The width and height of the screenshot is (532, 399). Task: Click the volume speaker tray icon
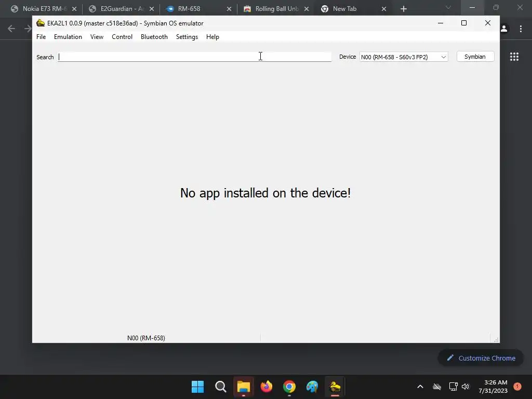coord(465,387)
